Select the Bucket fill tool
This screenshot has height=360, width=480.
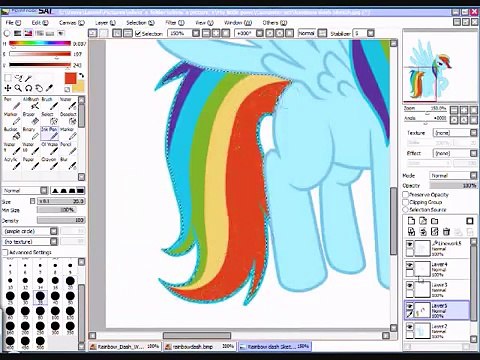pos(12,134)
